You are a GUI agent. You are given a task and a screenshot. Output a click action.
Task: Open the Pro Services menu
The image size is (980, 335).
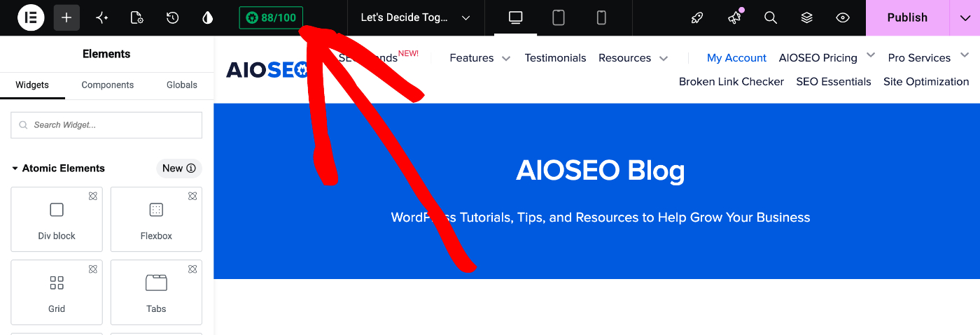tap(919, 58)
